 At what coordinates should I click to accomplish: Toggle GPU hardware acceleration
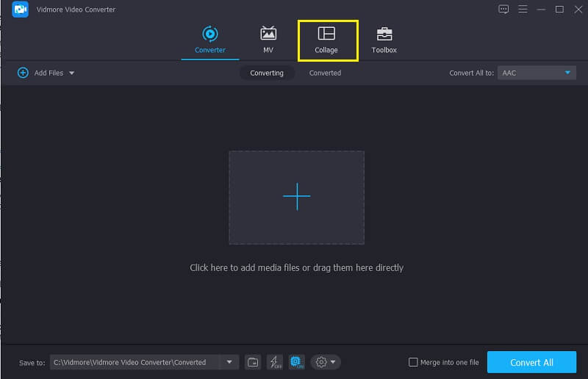(x=296, y=362)
